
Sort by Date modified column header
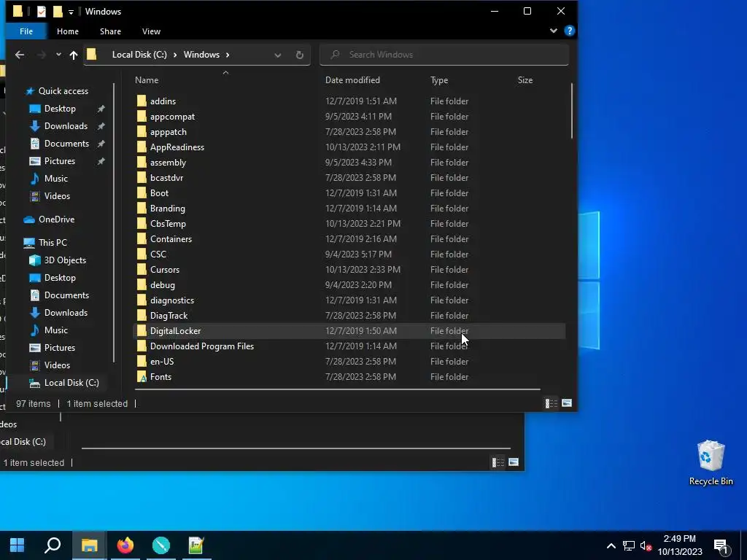(352, 80)
